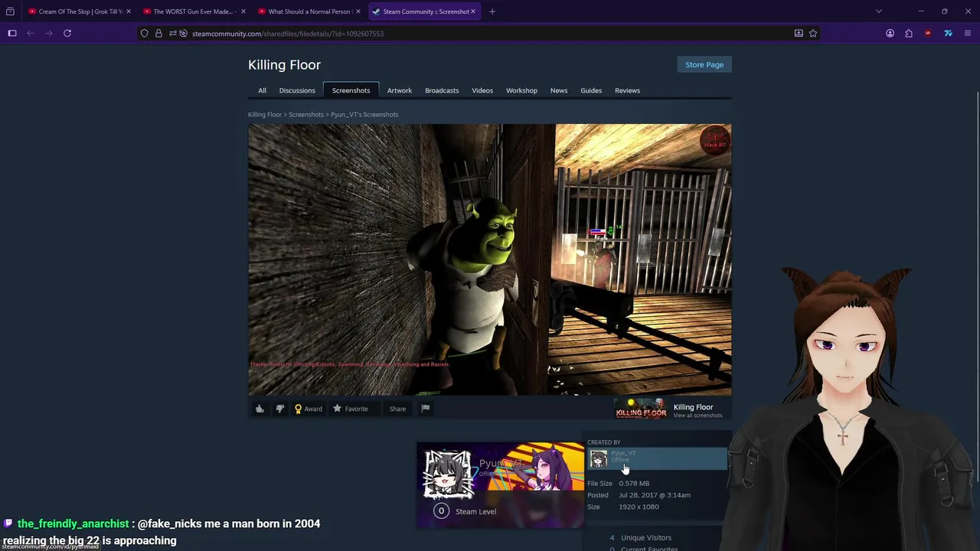Open the extensions puzzle icon
Image resolution: width=980 pixels, height=551 pixels.
(909, 34)
